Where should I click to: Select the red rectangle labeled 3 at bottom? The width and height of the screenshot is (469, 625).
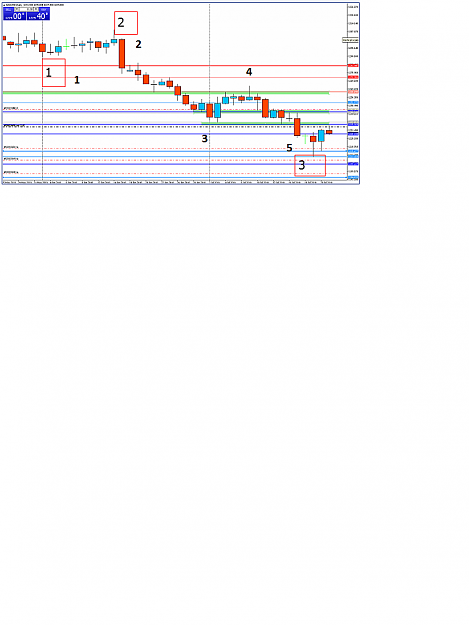pos(310,165)
